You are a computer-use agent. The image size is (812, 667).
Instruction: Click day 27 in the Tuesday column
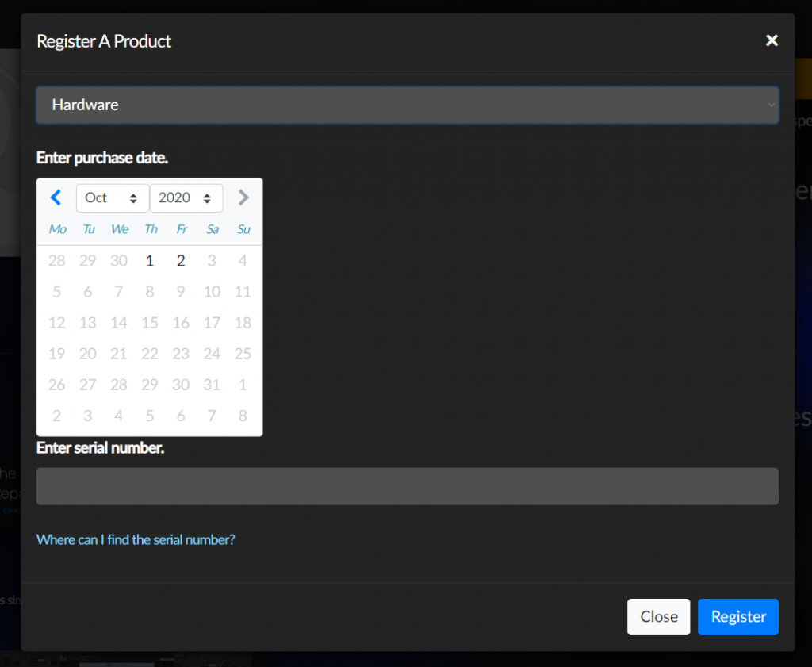pyautogui.click(x=88, y=385)
